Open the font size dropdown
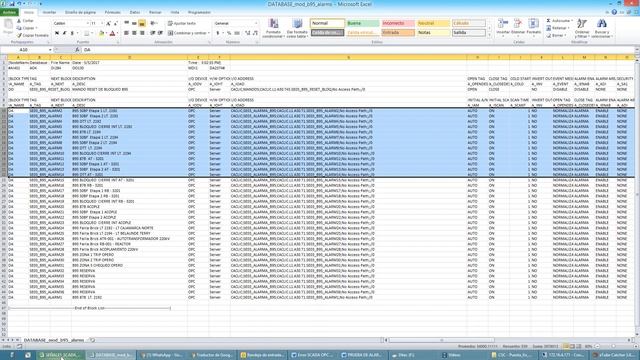Viewport: 640px width, 360px height. click(x=102, y=23)
